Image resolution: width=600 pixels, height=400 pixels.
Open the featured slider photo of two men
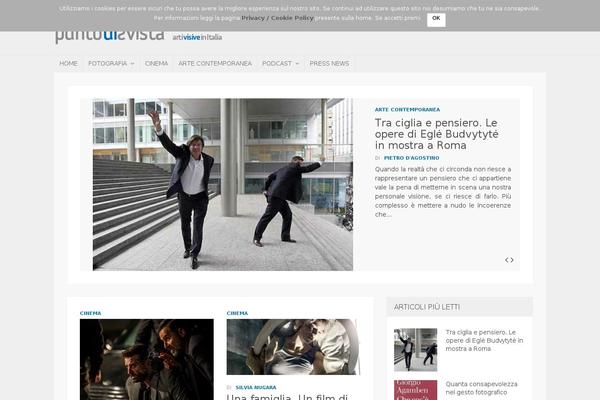[x=223, y=184]
